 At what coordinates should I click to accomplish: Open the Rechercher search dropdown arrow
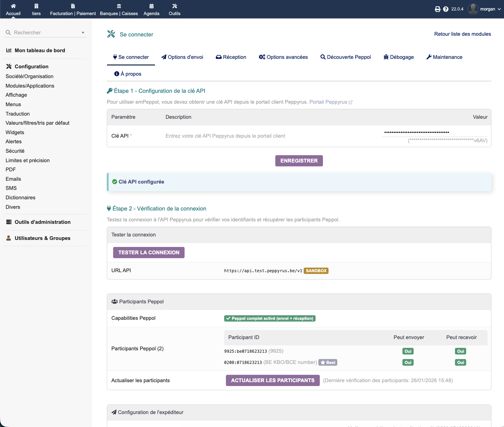coord(83,33)
